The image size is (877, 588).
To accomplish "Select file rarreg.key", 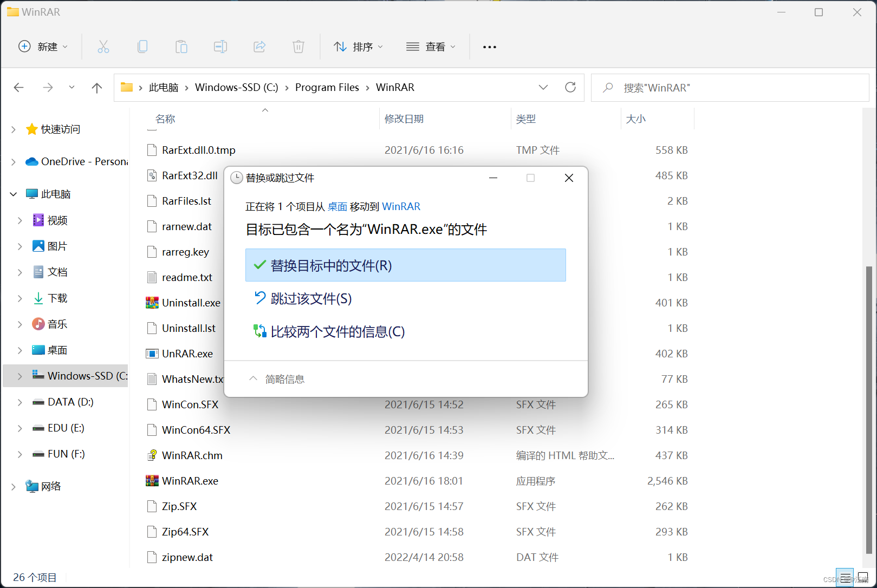I will (185, 252).
